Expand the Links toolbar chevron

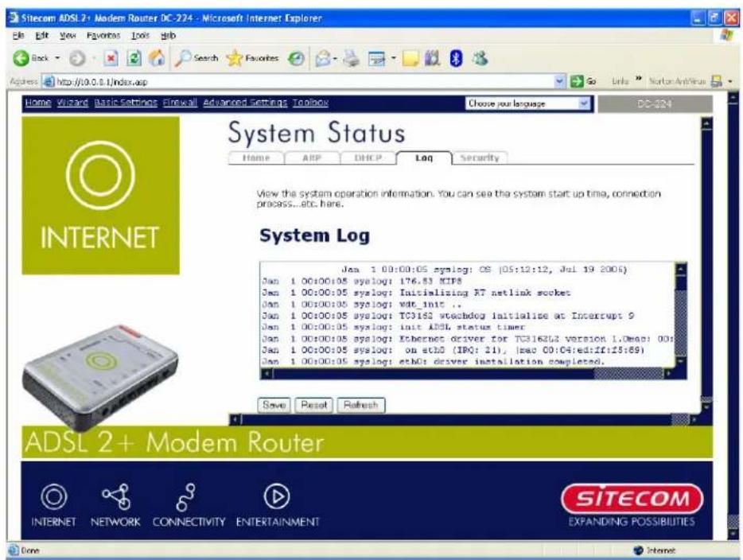(638, 79)
